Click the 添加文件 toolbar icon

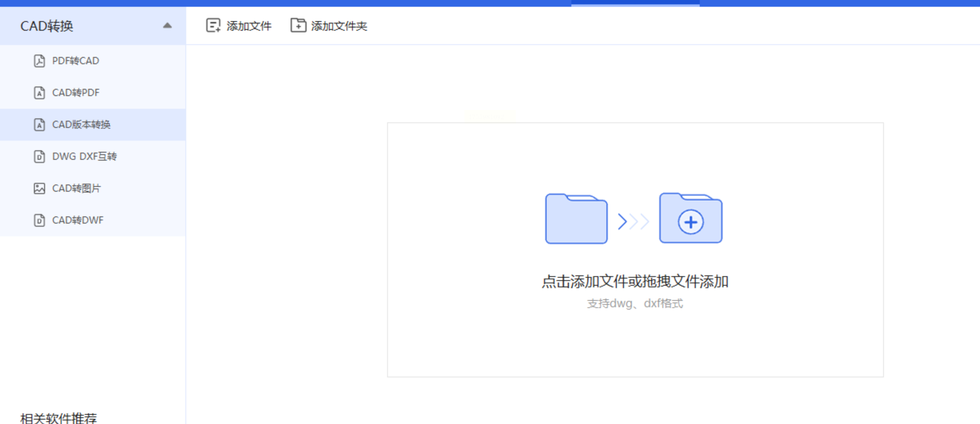[x=213, y=26]
